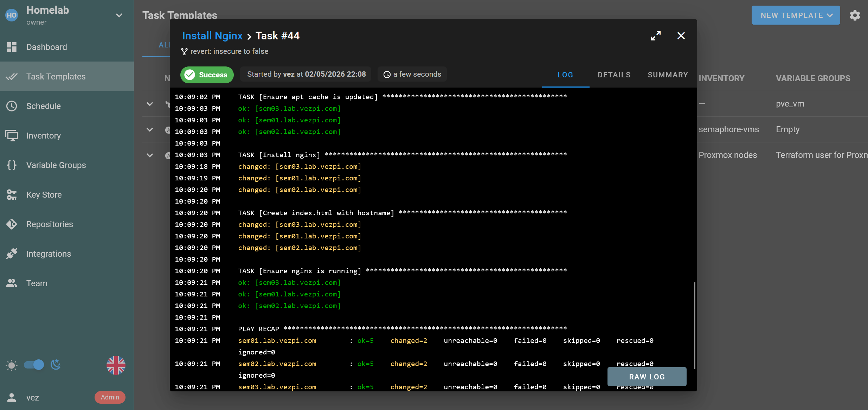Click the Integrations plug icon
This screenshot has height=410, width=868.
(x=12, y=254)
